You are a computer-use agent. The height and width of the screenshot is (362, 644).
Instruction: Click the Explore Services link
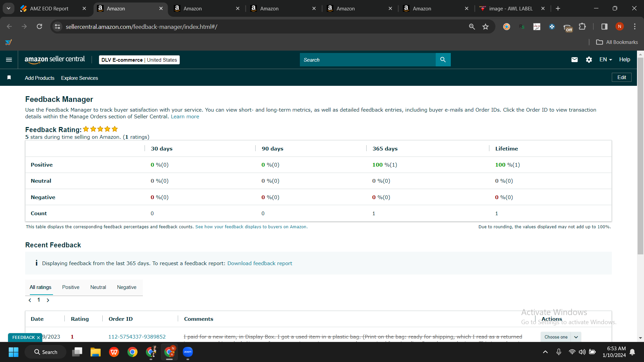point(79,78)
